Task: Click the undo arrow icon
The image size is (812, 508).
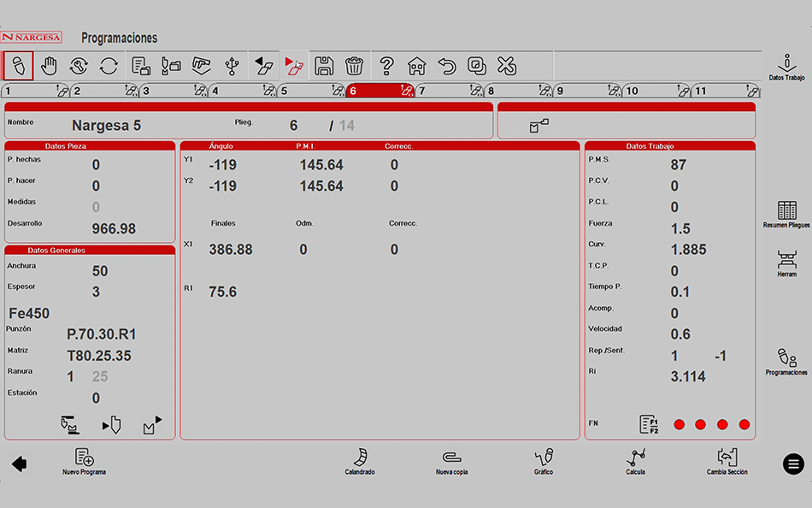Action: click(446, 66)
